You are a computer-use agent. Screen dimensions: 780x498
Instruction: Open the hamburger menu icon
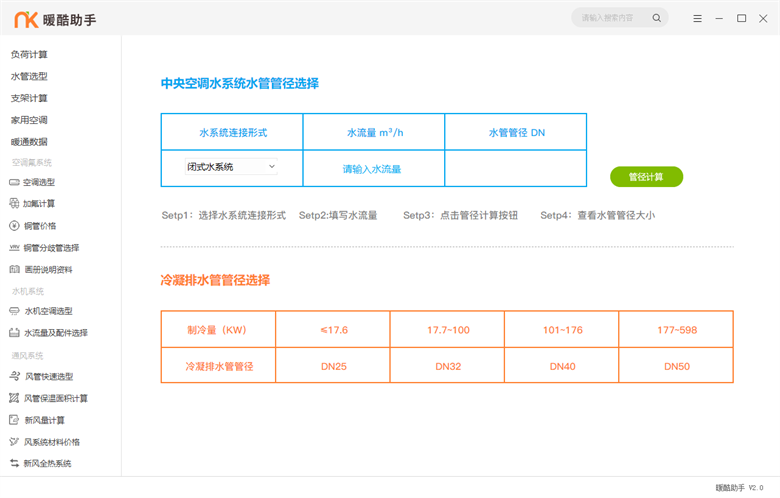(697, 18)
